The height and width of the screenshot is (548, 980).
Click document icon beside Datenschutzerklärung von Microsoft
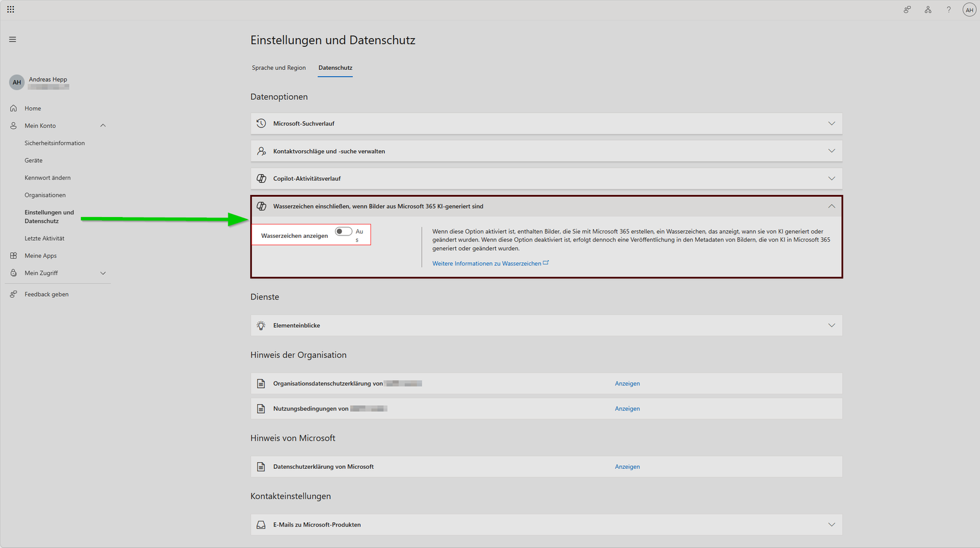pos(261,466)
